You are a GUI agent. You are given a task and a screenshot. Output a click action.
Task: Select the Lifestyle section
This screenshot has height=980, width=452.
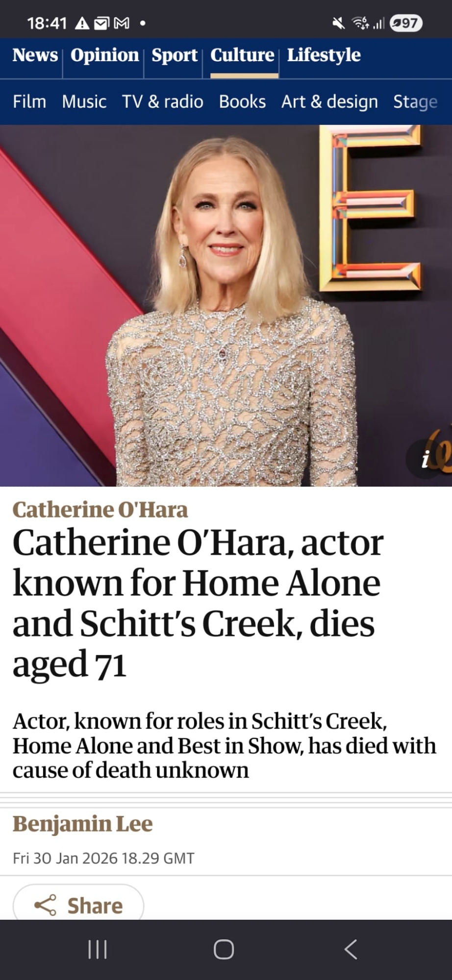324,55
